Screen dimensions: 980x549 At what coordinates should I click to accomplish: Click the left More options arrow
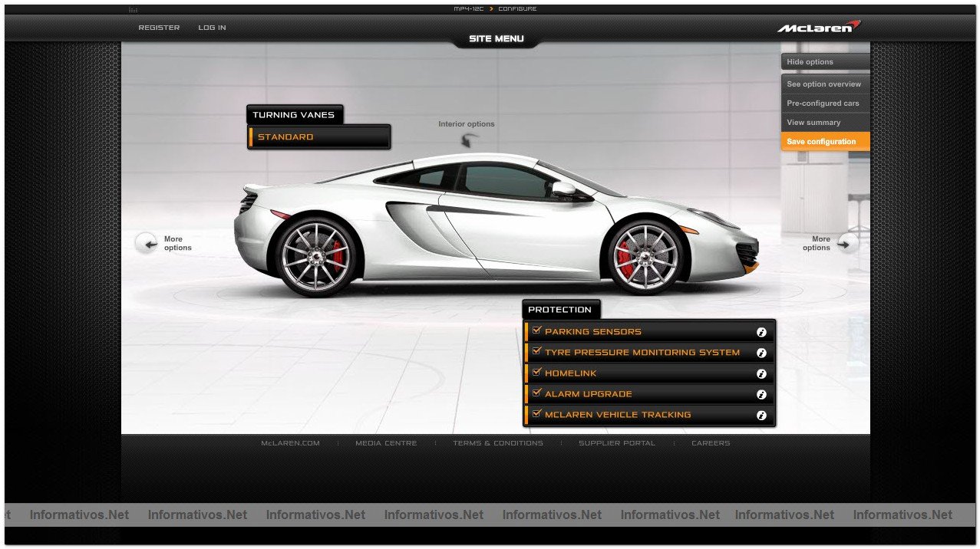click(x=146, y=243)
